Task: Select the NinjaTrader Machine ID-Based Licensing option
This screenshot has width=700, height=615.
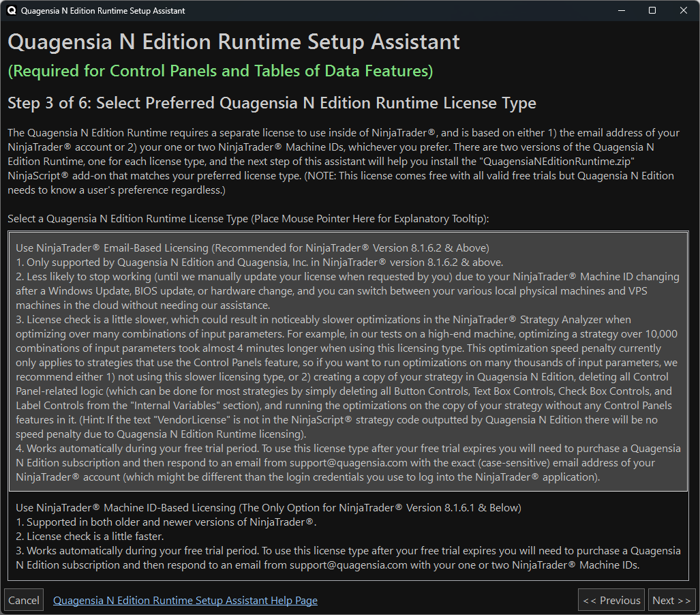Action: 348,536
